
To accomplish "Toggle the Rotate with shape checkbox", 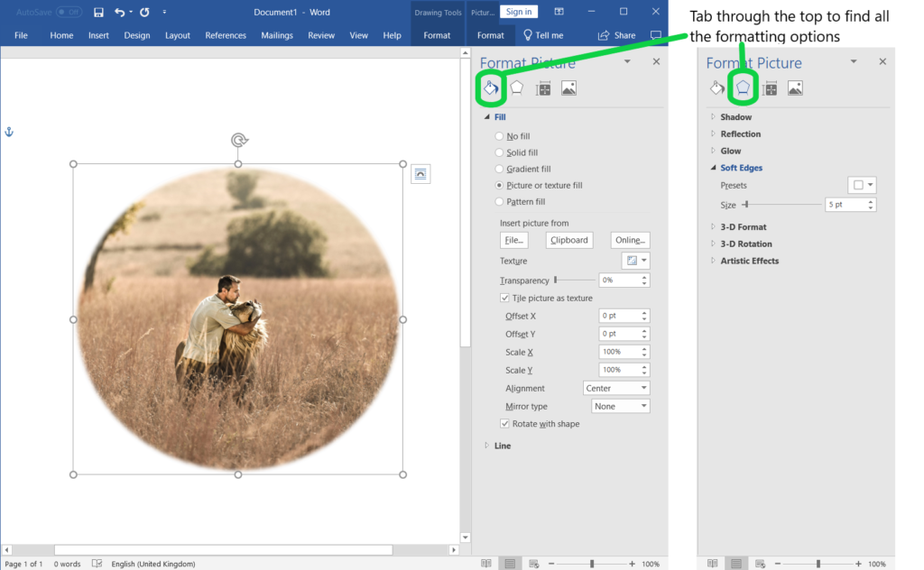I will [x=505, y=424].
